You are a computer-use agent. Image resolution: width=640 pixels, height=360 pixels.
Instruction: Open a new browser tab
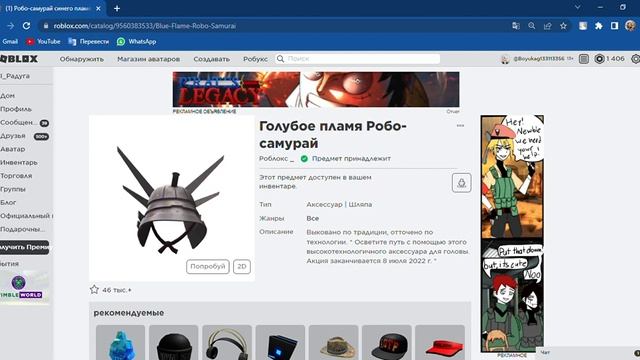point(117,8)
